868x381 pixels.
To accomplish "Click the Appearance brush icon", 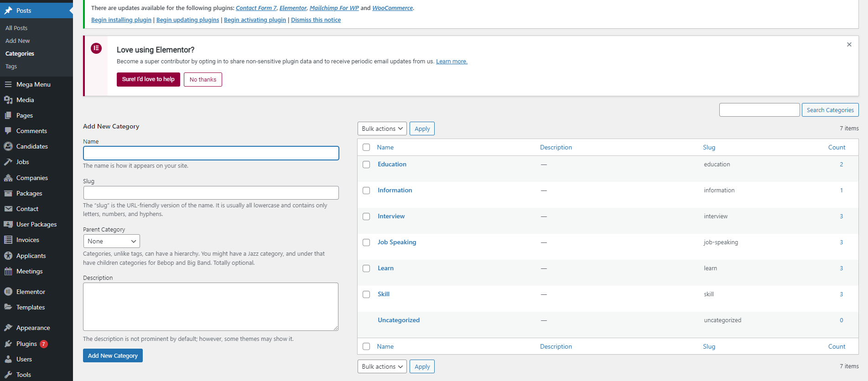I will pos(8,328).
